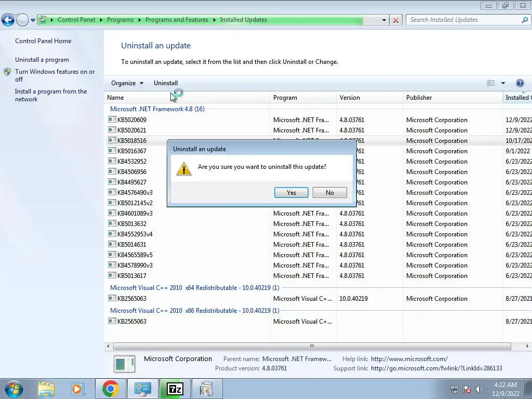Select update KB4532952 icon

pyautogui.click(x=112, y=161)
